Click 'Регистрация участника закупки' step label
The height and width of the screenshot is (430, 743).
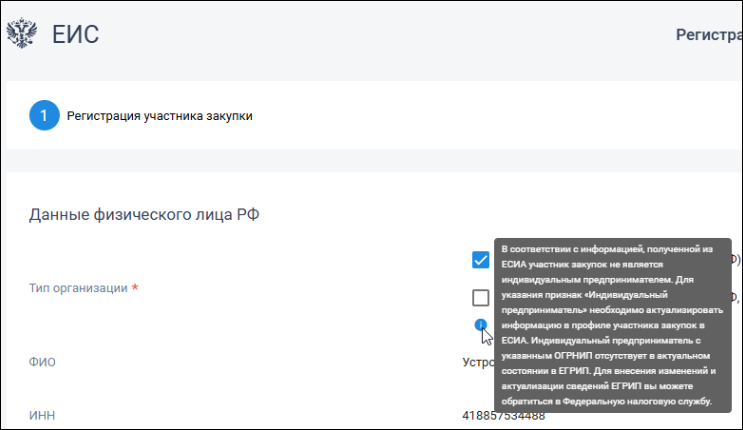pos(160,116)
